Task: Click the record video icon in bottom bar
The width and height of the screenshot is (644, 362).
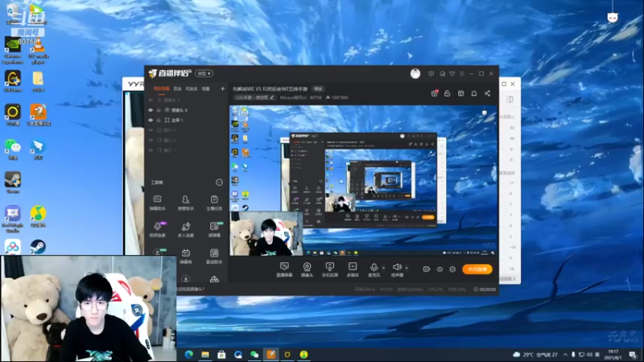Action: point(427,269)
